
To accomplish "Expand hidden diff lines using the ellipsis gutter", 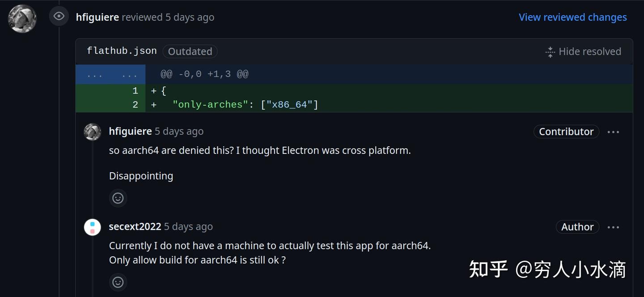I will coord(110,74).
